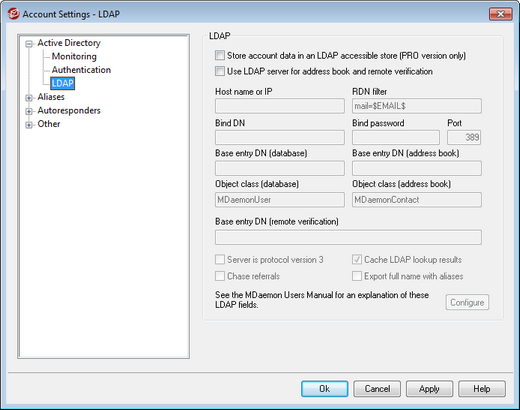Check Use LDAP server for address book
This screenshot has width=520, height=410.
[220, 71]
